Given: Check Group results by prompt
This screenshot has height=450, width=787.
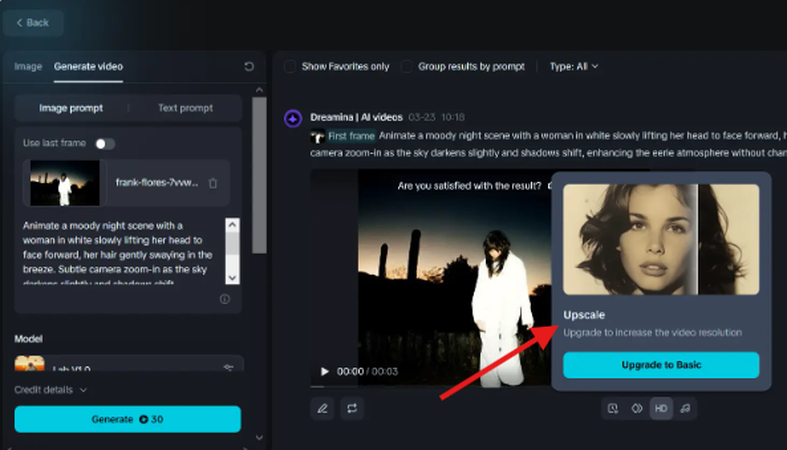Looking at the screenshot, I should point(406,66).
